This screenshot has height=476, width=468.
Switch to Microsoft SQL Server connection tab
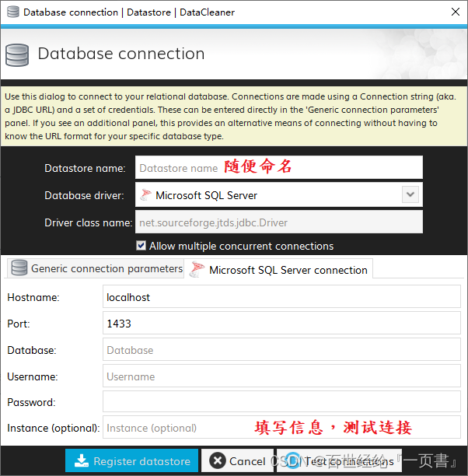tap(278, 269)
